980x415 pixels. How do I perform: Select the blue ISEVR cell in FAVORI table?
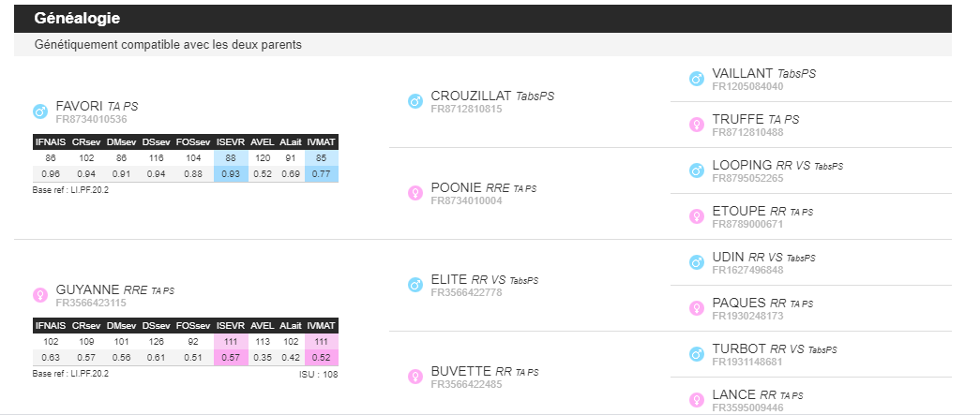[231, 166]
